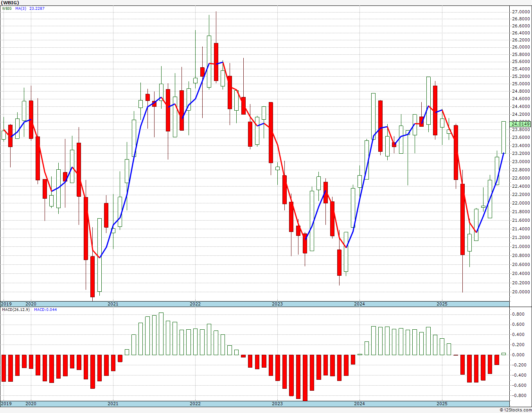Select 2020 on the MACD panel time axis
This screenshot has height=413, width=532.
[31, 404]
